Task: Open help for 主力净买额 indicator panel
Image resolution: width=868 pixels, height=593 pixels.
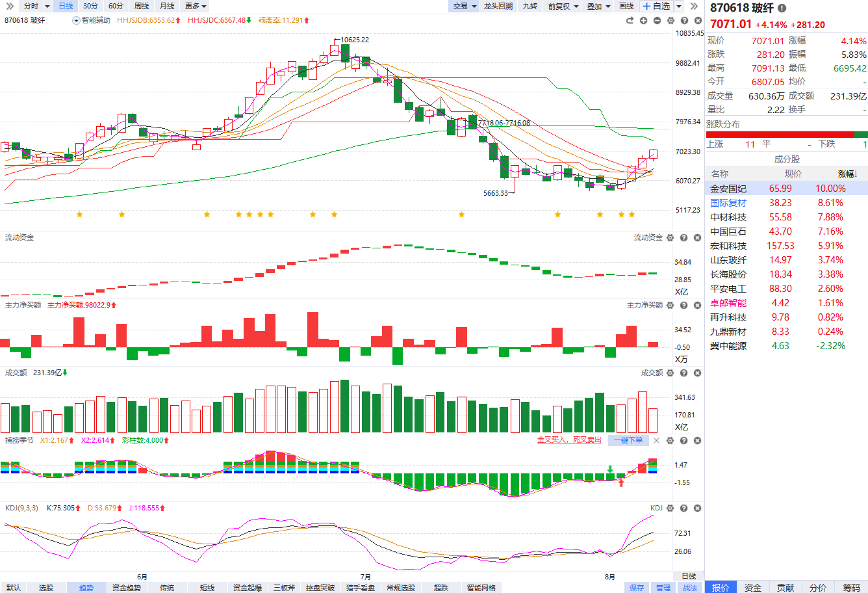Action: coord(683,305)
